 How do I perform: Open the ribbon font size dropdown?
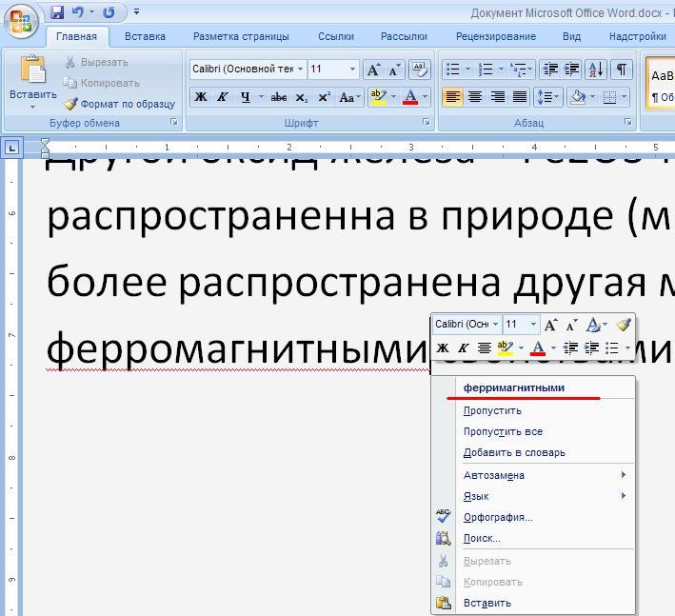353,70
